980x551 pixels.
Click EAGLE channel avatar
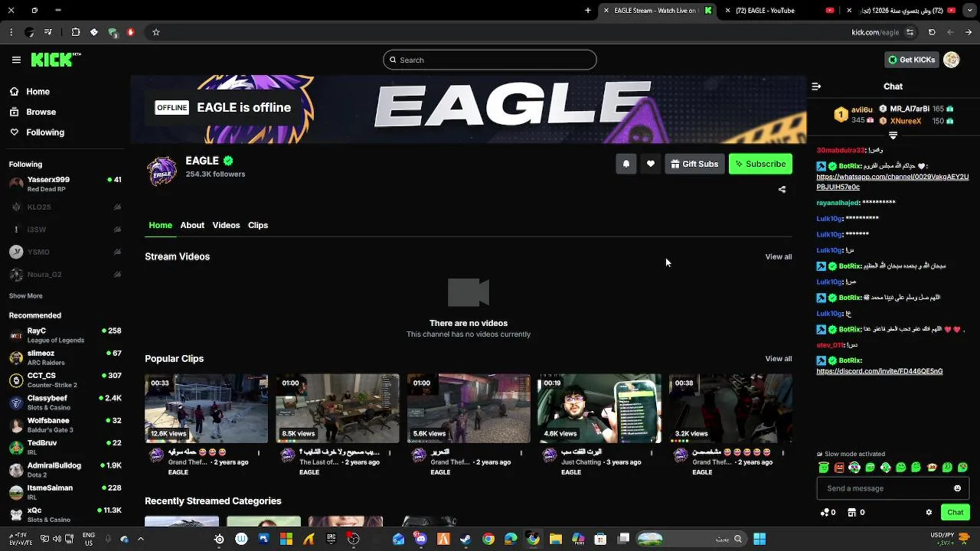point(162,171)
